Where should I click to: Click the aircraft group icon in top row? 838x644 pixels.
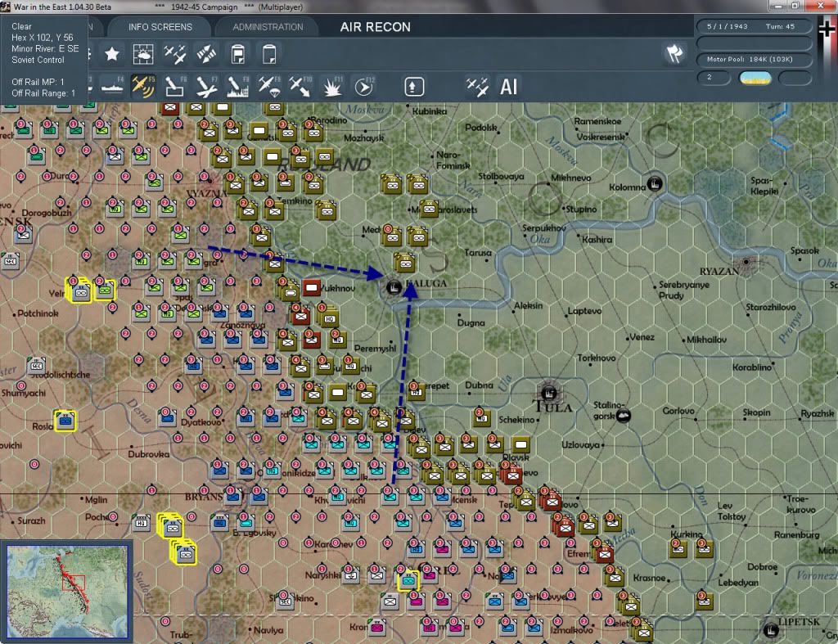pyautogui.click(x=175, y=54)
